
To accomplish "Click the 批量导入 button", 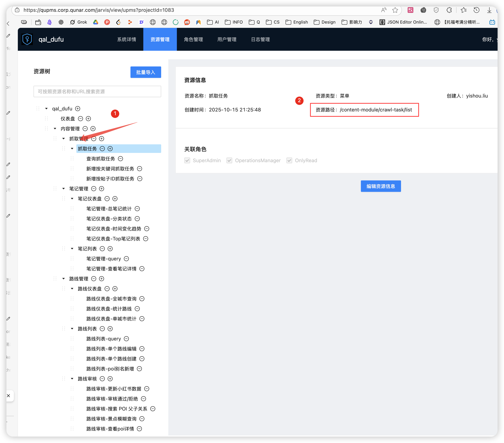I will [x=145, y=72].
